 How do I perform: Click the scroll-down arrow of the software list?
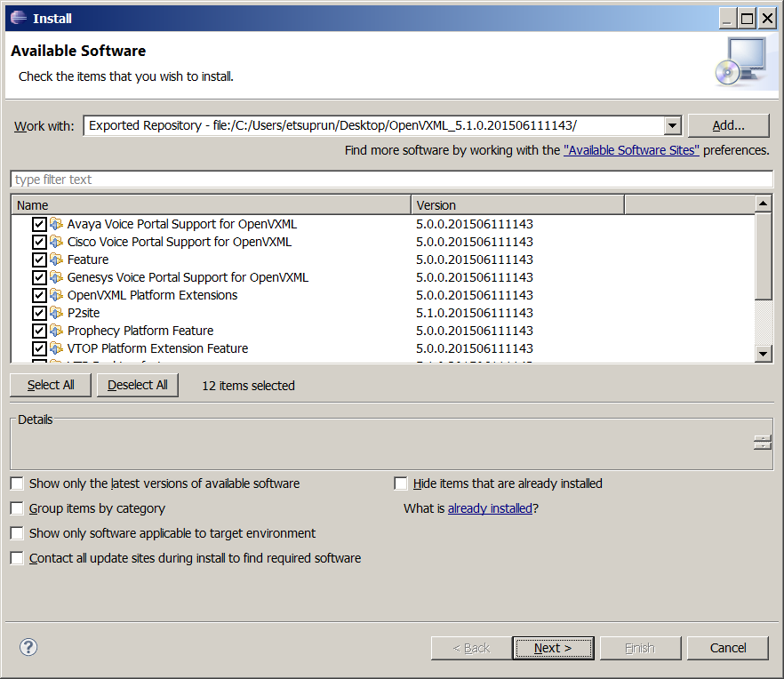[x=763, y=354]
